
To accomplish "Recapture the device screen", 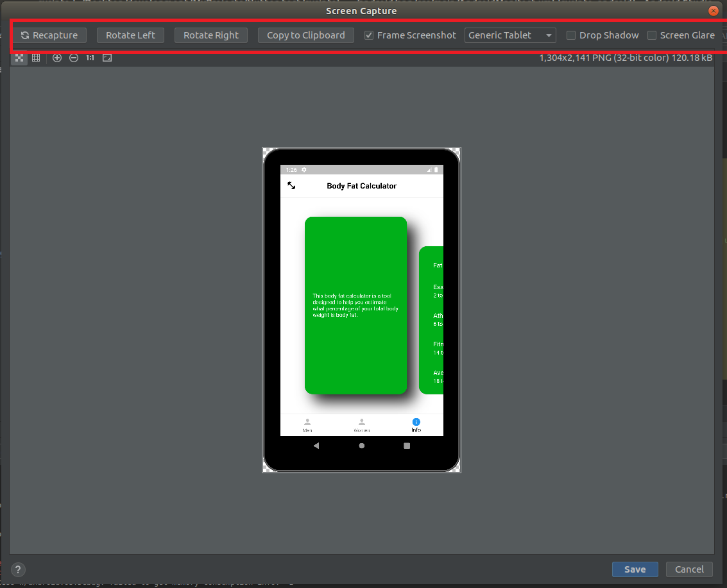I will (51, 35).
